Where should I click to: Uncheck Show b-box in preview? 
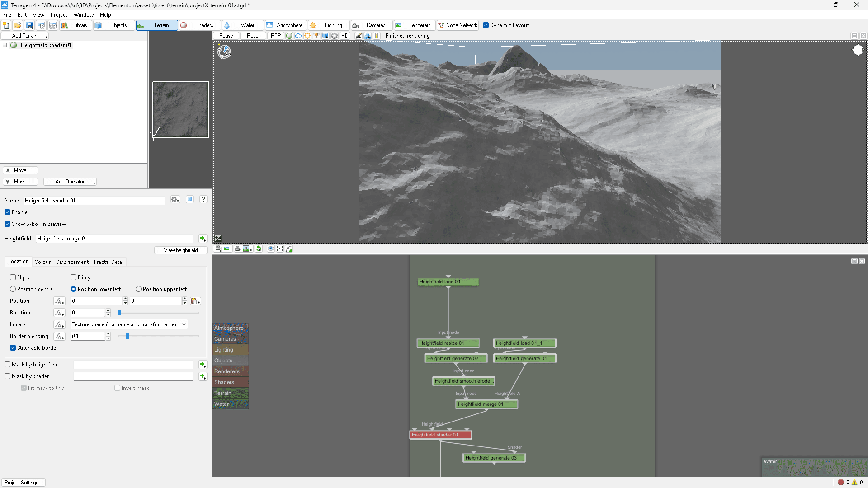coord(7,224)
